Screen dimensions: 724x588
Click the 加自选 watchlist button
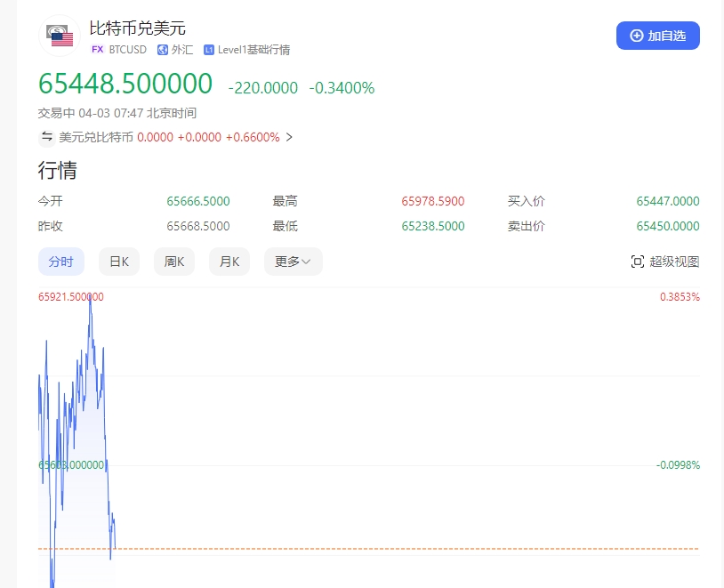(x=658, y=36)
